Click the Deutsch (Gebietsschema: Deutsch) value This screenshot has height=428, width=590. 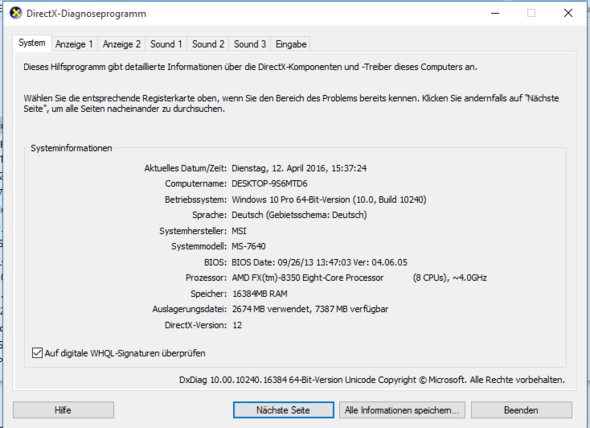click(299, 215)
